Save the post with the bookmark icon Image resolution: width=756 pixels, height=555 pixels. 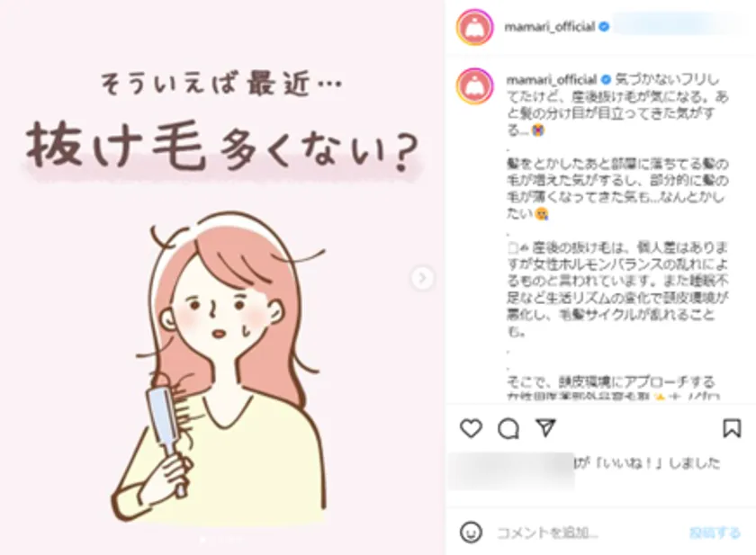tap(732, 428)
